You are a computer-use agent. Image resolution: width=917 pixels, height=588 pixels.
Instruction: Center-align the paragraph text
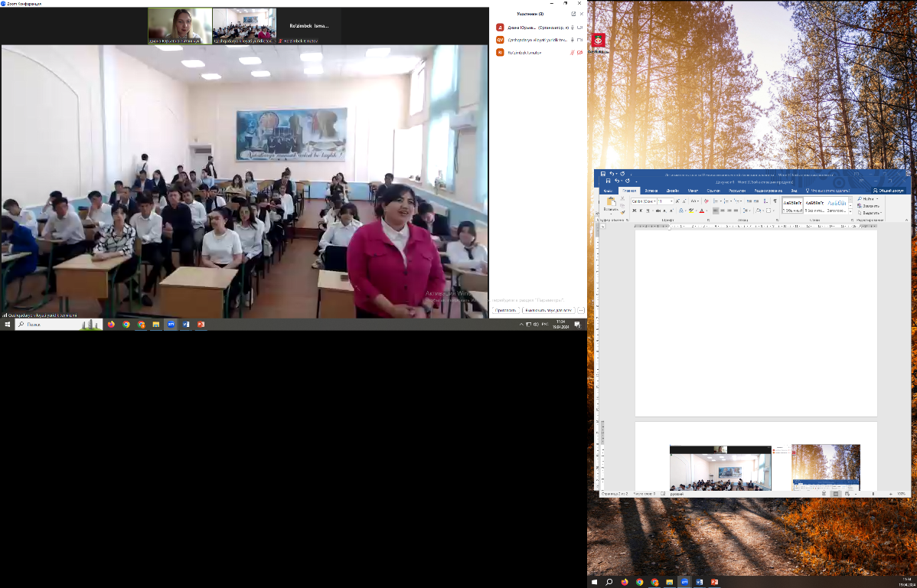coord(724,211)
